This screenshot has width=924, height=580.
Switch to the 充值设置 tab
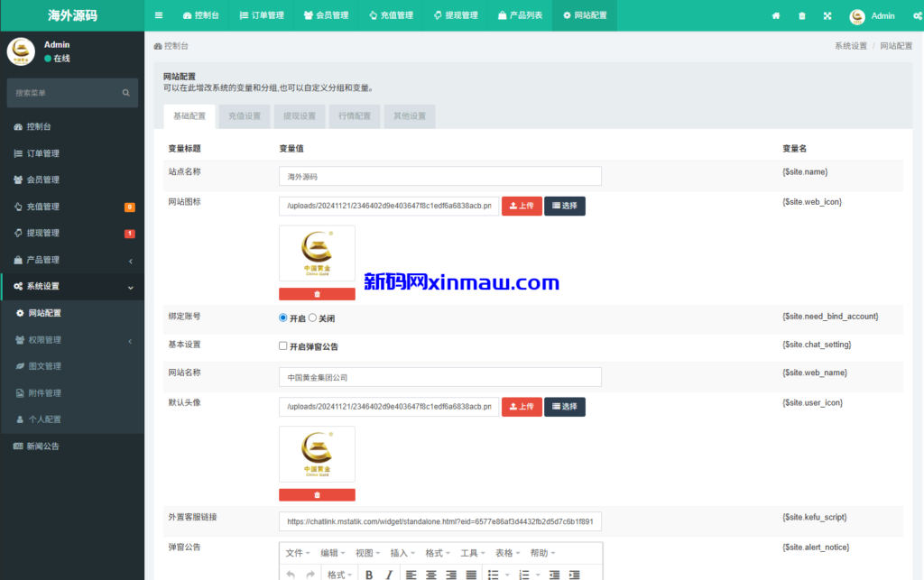tap(244, 115)
